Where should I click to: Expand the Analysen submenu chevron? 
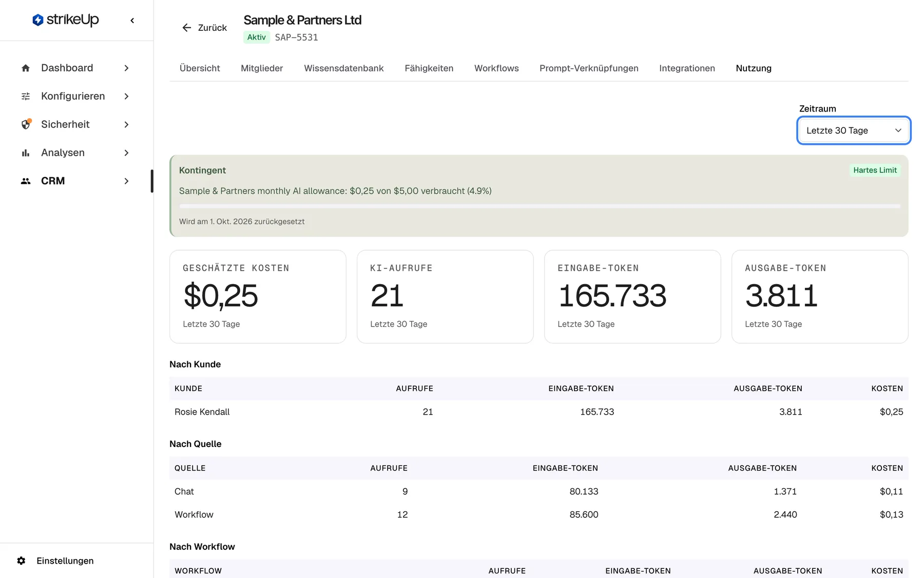coord(126,153)
